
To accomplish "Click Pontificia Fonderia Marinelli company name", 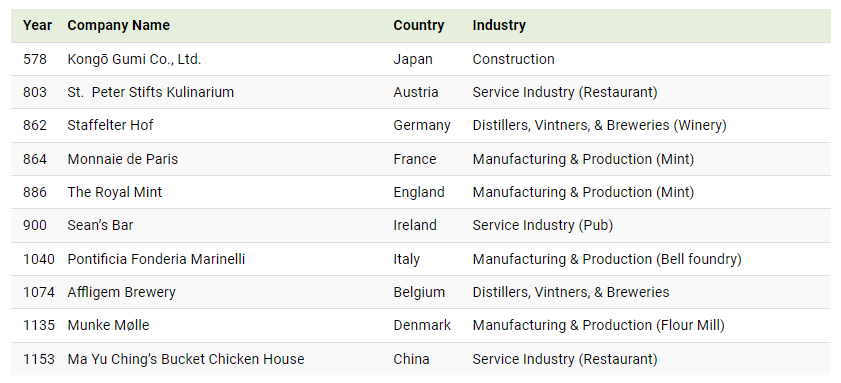I will tap(156, 259).
